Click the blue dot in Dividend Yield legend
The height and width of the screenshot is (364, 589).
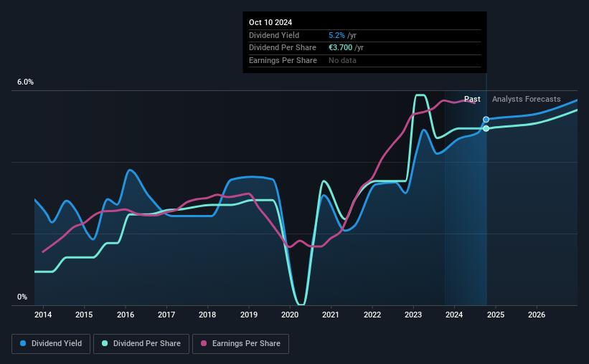tap(23, 343)
